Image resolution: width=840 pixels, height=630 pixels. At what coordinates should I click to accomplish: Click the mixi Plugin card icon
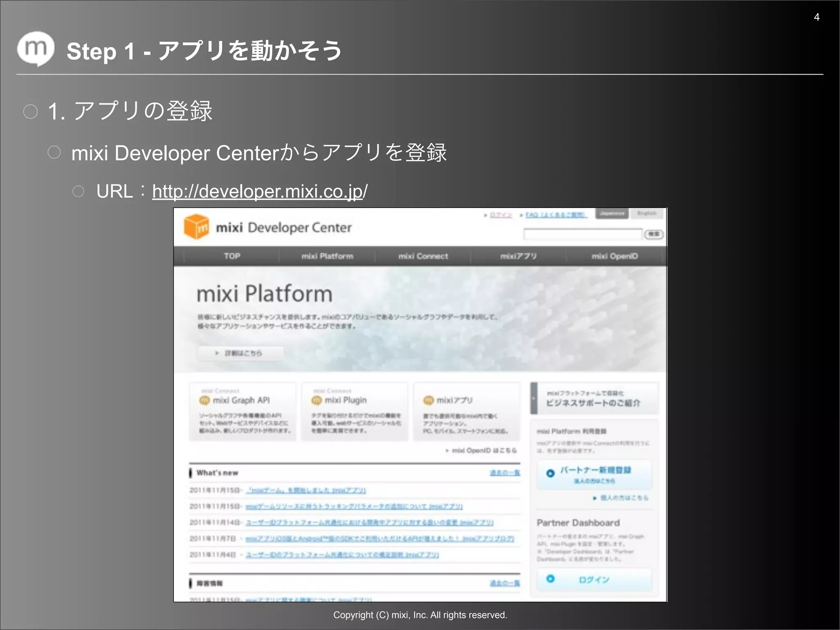(316, 400)
